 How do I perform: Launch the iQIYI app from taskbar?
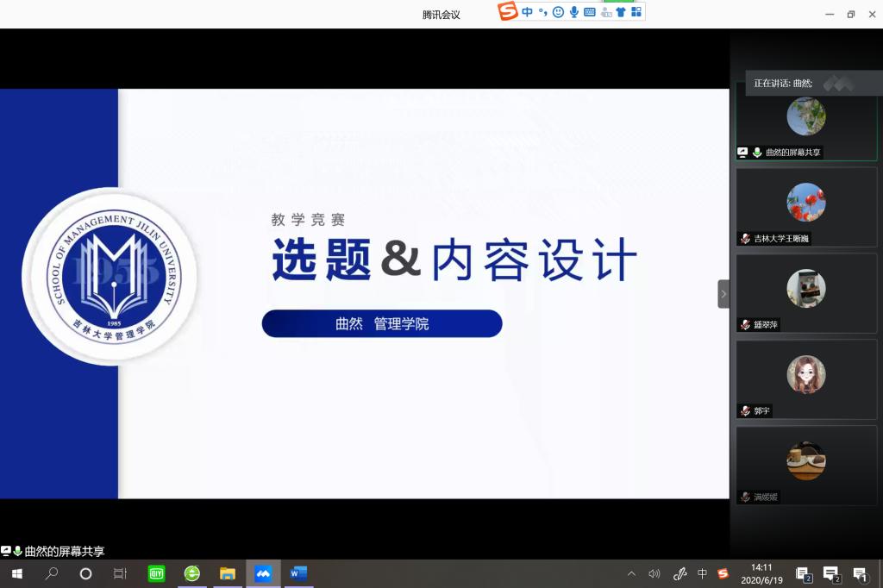[156, 573]
